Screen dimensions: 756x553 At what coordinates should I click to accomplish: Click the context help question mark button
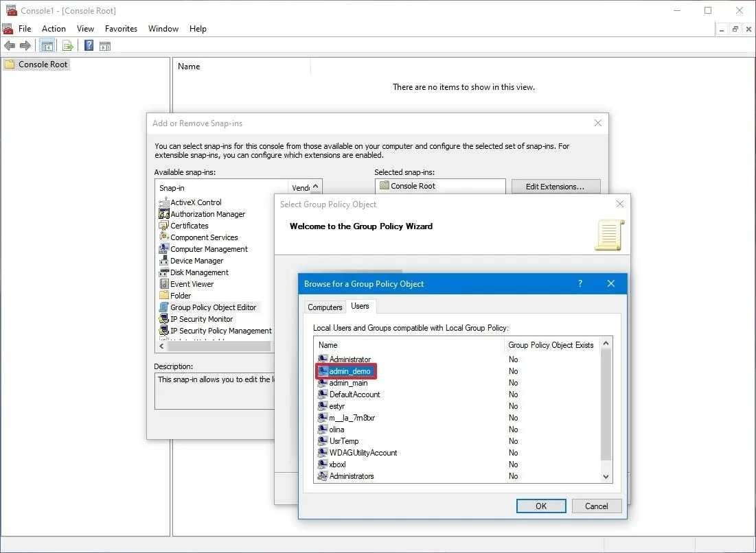click(580, 283)
